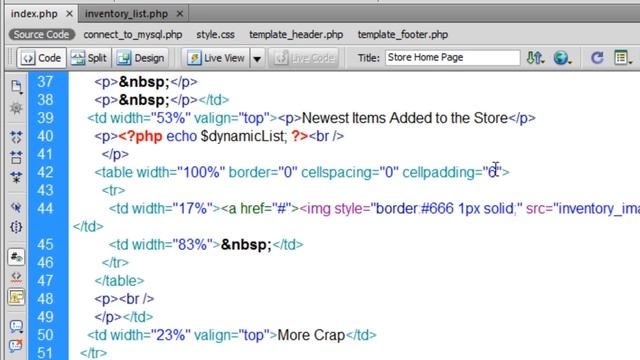Click the text 'Newest Items Added to the Store'
The width and height of the screenshot is (640, 360).
click(405, 118)
